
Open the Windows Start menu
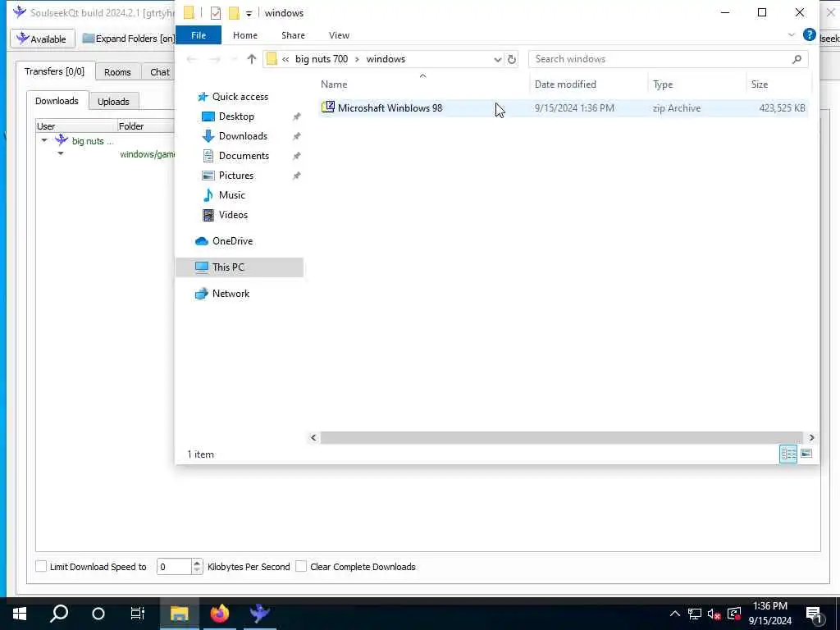(x=20, y=614)
